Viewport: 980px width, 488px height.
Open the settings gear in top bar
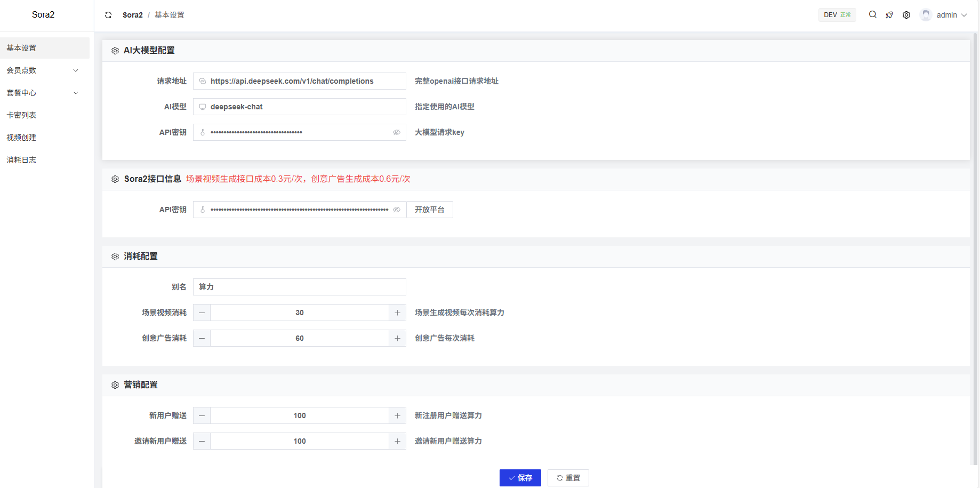906,15
